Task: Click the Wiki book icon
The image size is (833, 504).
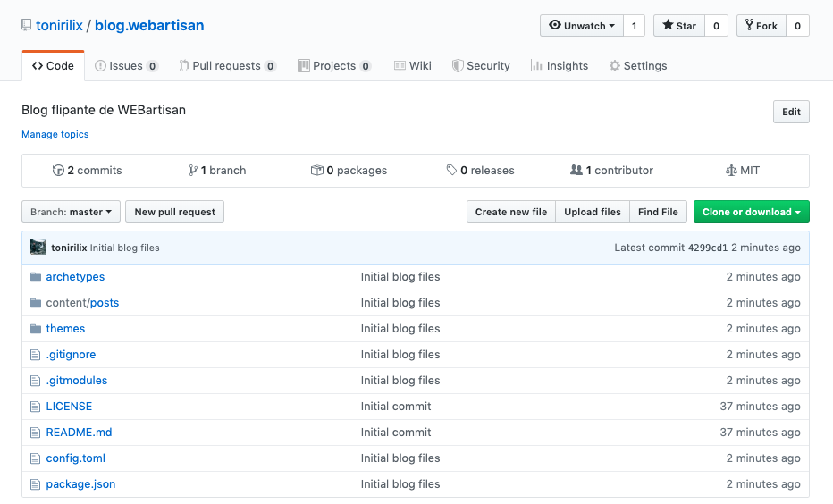Action: click(x=400, y=66)
